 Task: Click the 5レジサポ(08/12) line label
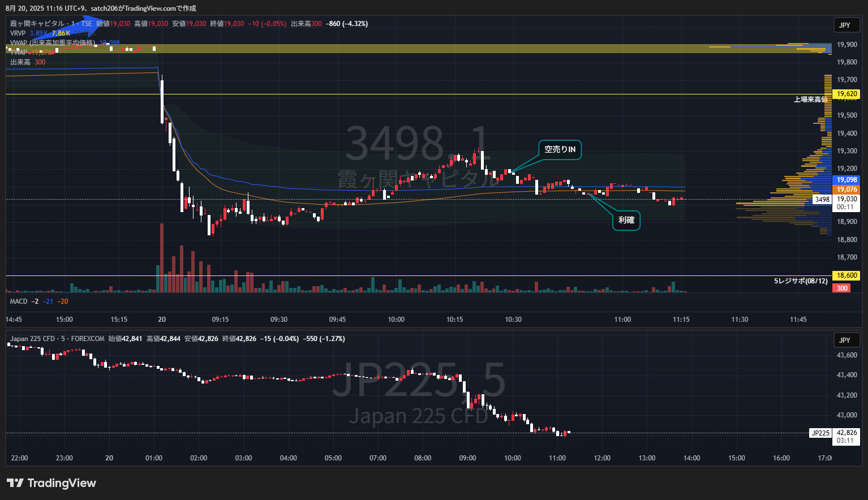pyautogui.click(x=801, y=281)
